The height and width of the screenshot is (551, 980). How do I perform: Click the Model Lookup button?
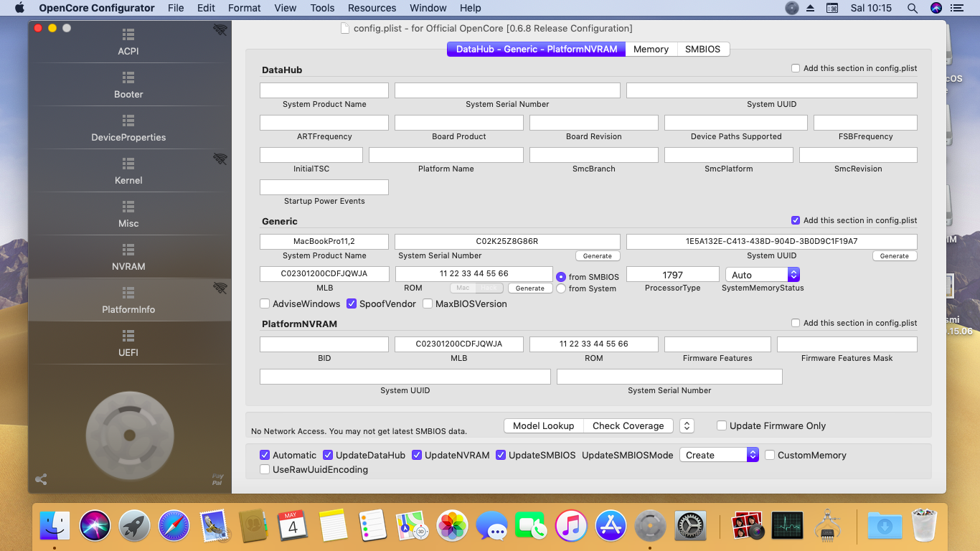[x=543, y=425]
